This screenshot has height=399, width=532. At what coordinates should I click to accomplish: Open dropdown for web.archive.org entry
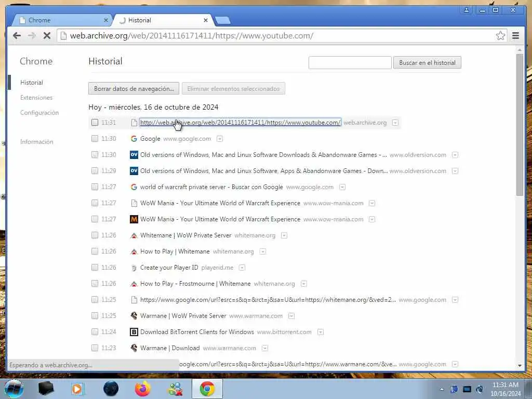pos(395,123)
